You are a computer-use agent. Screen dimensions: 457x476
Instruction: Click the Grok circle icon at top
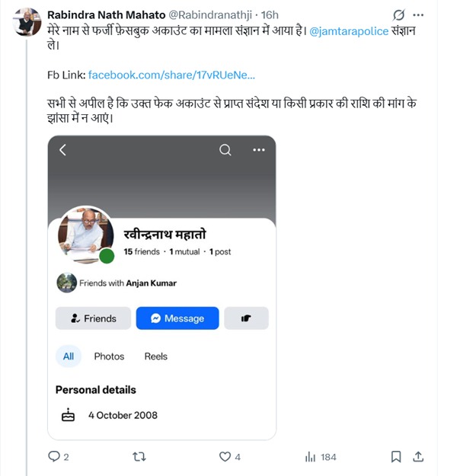tap(398, 15)
